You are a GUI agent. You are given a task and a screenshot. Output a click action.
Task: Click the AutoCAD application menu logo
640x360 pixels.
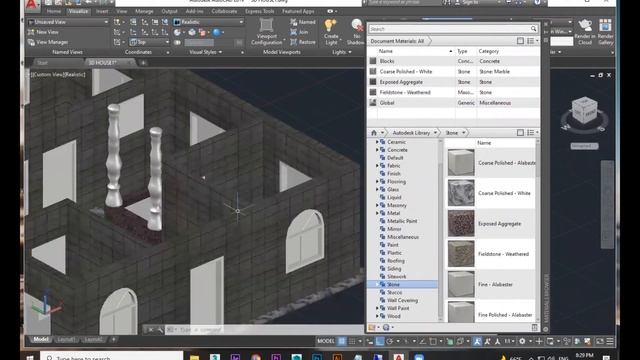point(32,4)
